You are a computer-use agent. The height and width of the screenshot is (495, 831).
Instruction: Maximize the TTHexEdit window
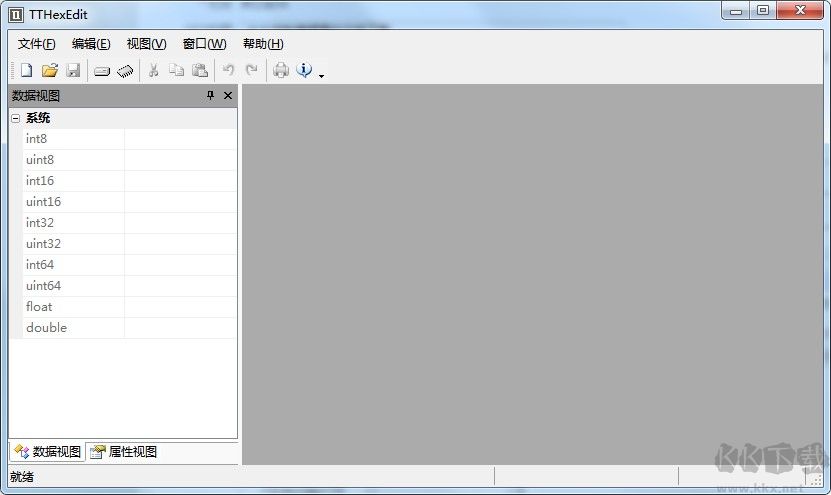[763, 11]
